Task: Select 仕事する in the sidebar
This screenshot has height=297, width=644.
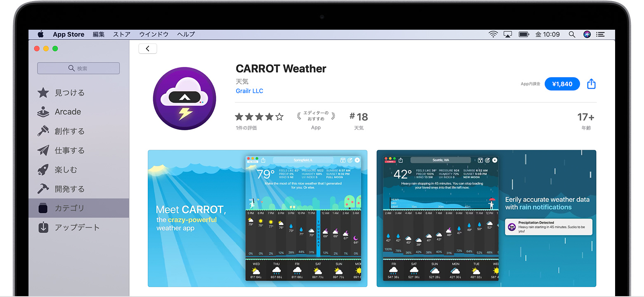Action: [x=78, y=151]
